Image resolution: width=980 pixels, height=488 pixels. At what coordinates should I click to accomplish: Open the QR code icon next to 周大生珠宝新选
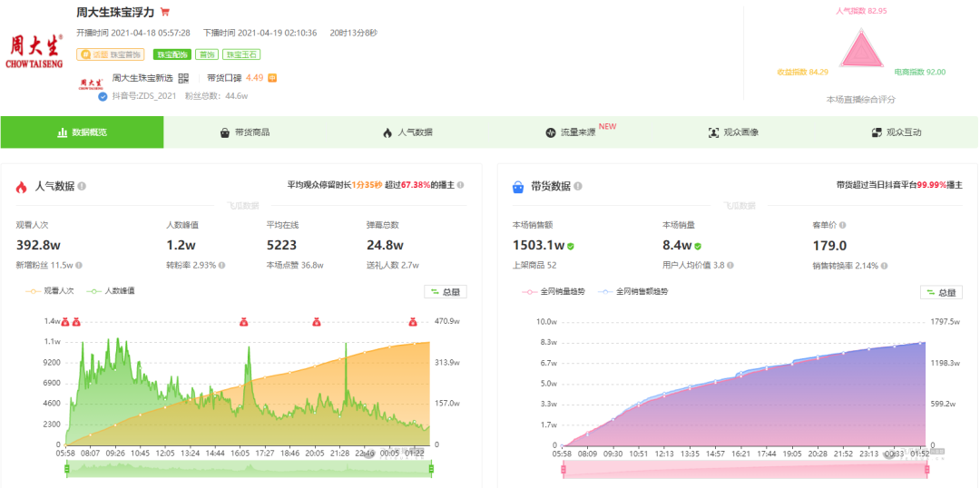183,78
